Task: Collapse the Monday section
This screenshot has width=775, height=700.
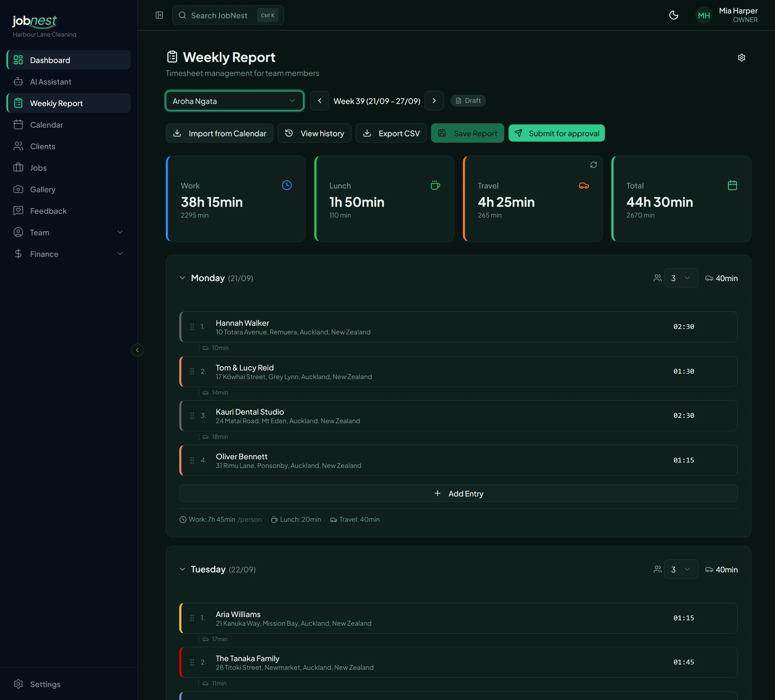Action: coord(182,278)
